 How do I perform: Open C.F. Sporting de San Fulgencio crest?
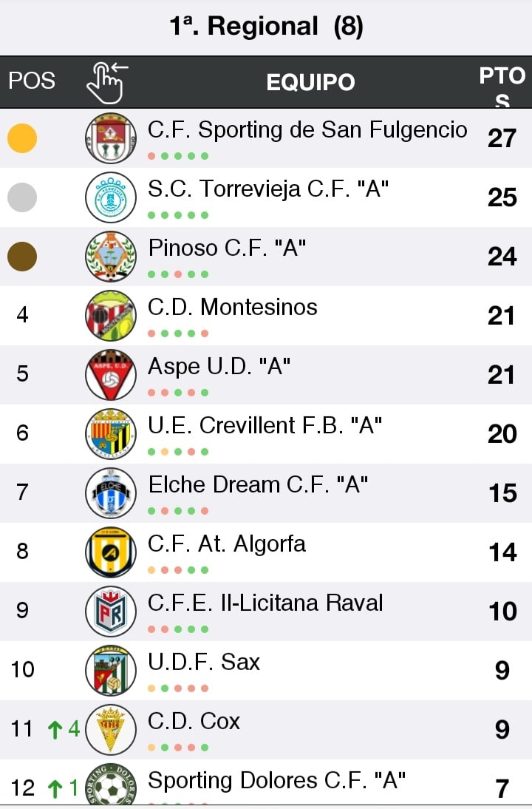pyautogui.click(x=111, y=138)
